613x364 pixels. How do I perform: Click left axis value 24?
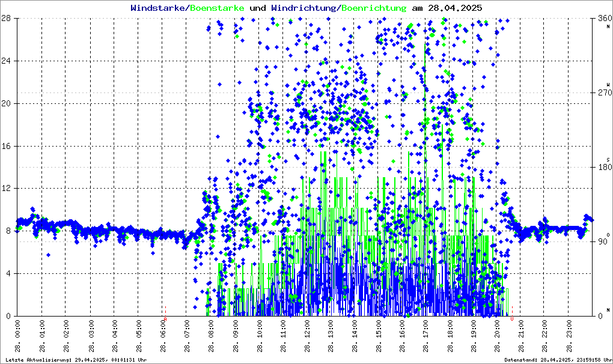point(5,61)
